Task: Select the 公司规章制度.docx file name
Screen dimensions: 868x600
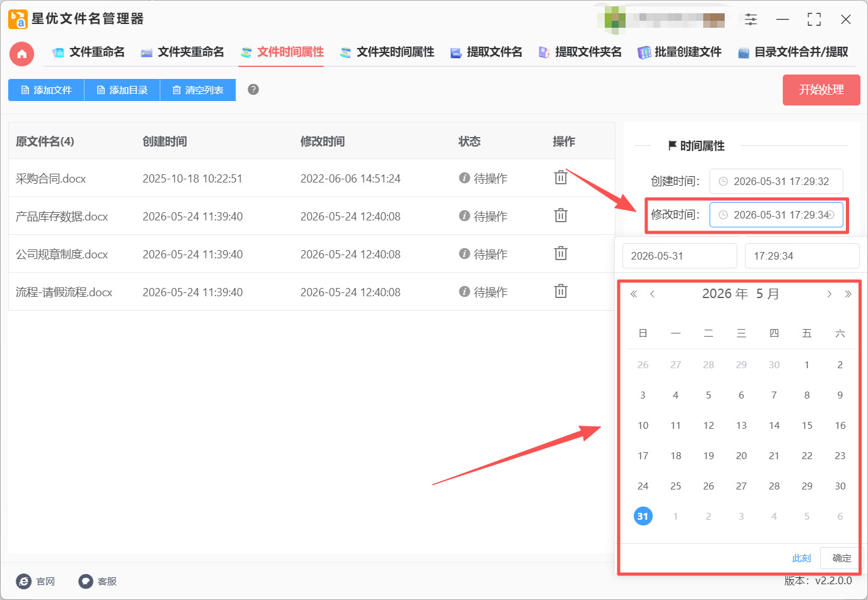Action: coord(62,255)
